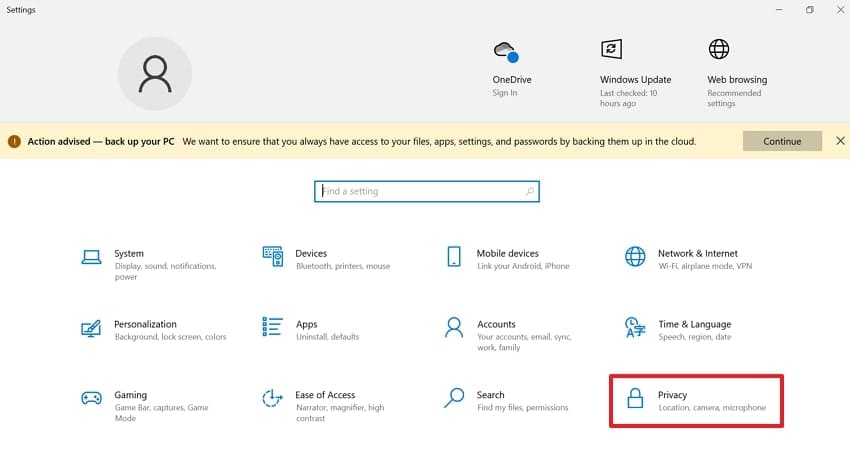850x452 pixels.
Task: Click Continue on the backup banner
Action: tap(782, 141)
